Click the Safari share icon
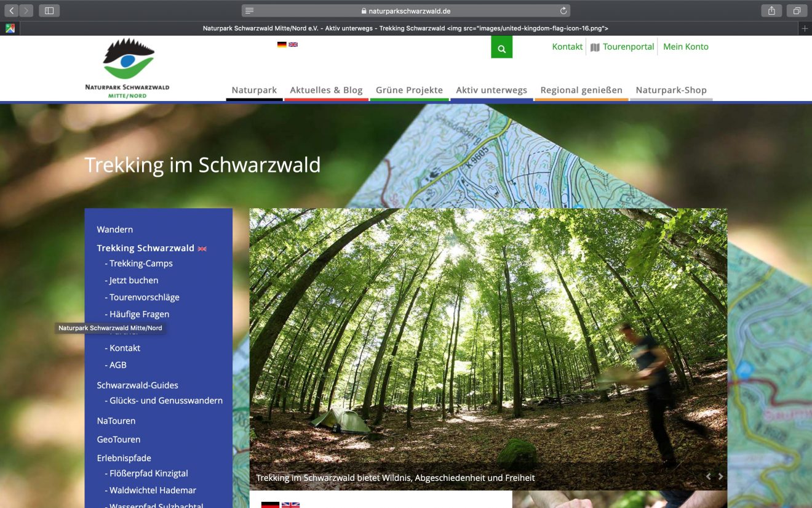Image resolution: width=812 pixels, height=508 pixels. click(771, 10)
